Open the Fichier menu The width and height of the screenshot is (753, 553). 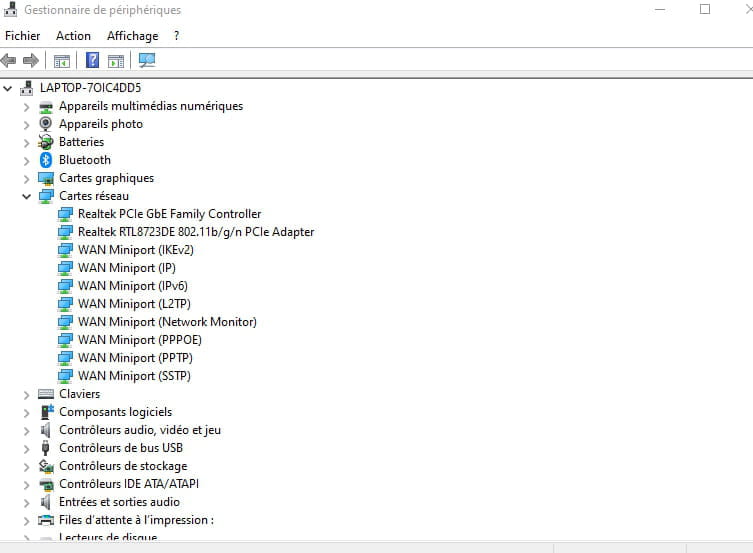(23, 36)
